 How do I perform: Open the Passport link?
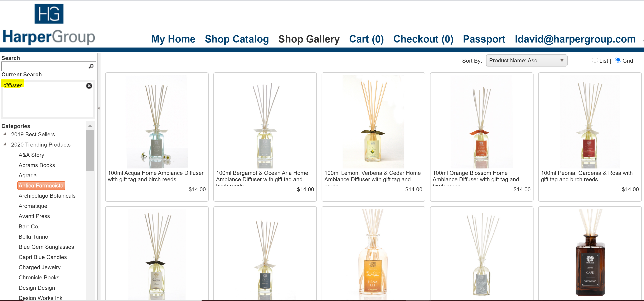(x=484, y=39)
